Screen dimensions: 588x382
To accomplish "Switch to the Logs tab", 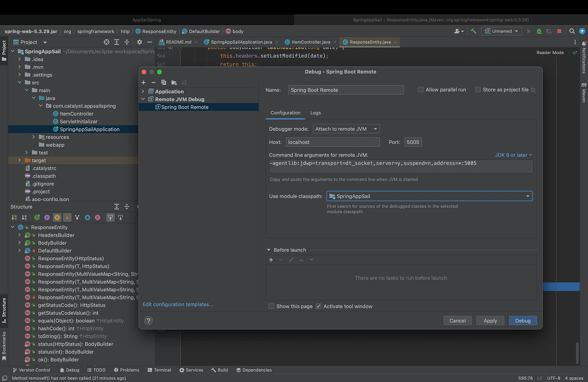I will click(315, 113).
